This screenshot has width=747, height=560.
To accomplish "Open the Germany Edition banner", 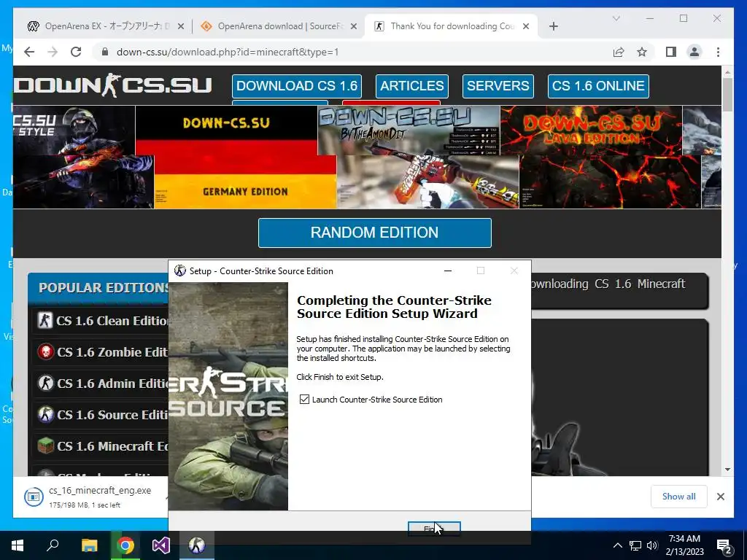I will coord(236,157).
